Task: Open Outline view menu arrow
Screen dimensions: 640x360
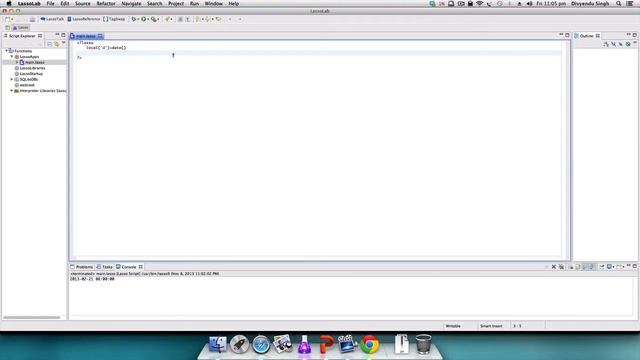Action: point(635,43)
